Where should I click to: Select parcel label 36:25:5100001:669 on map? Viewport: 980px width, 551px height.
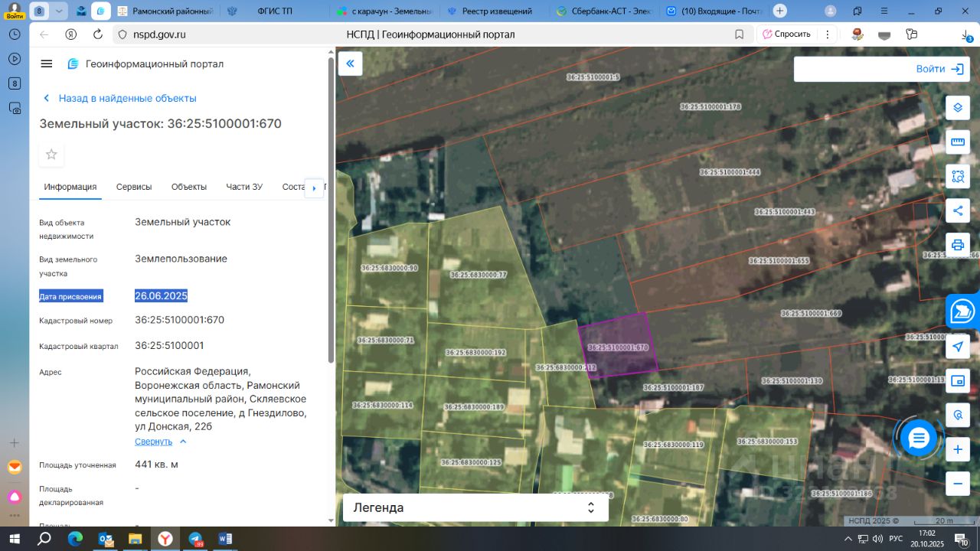[x=812, y=313]
